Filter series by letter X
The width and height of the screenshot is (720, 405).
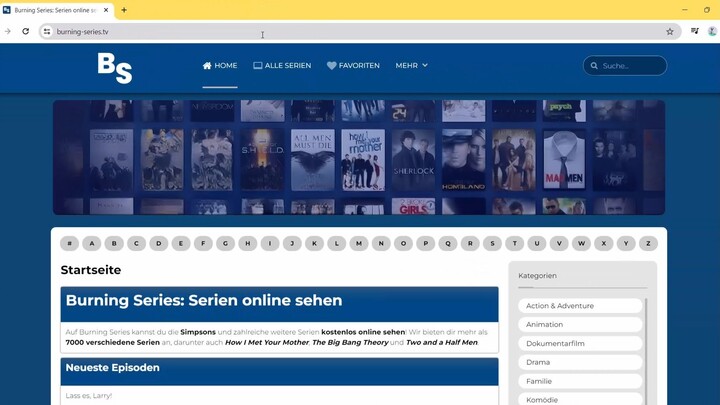(x=604, y=243)
